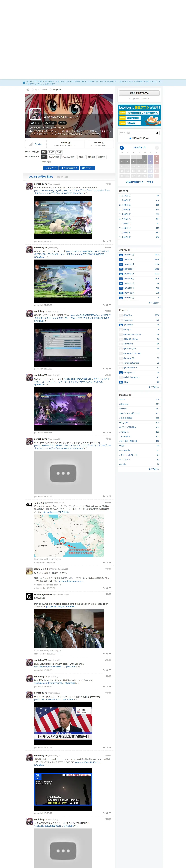The height and width of the screenshot is (868, 186).
Task: Retweet the tweet retweeted at 18:55:38
Action: [107, 588]
